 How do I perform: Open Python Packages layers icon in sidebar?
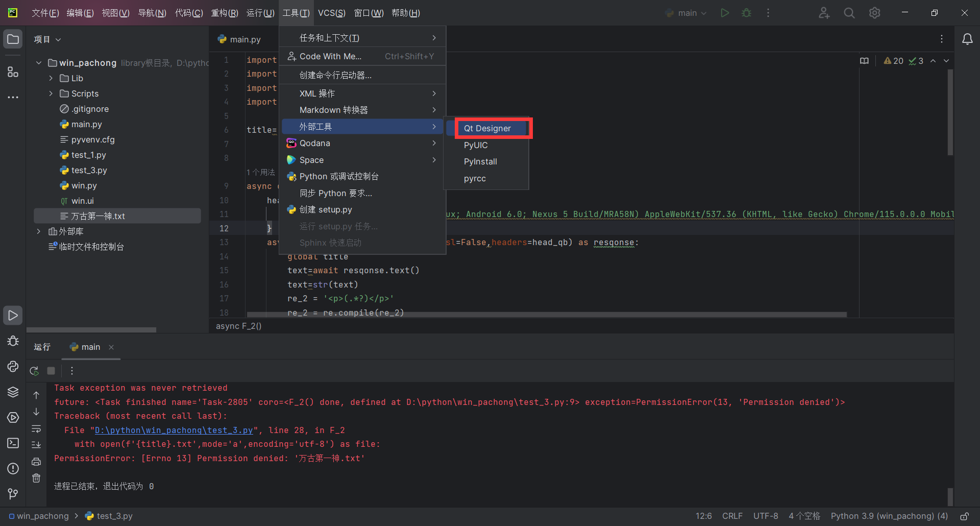[x=13, y=392]
